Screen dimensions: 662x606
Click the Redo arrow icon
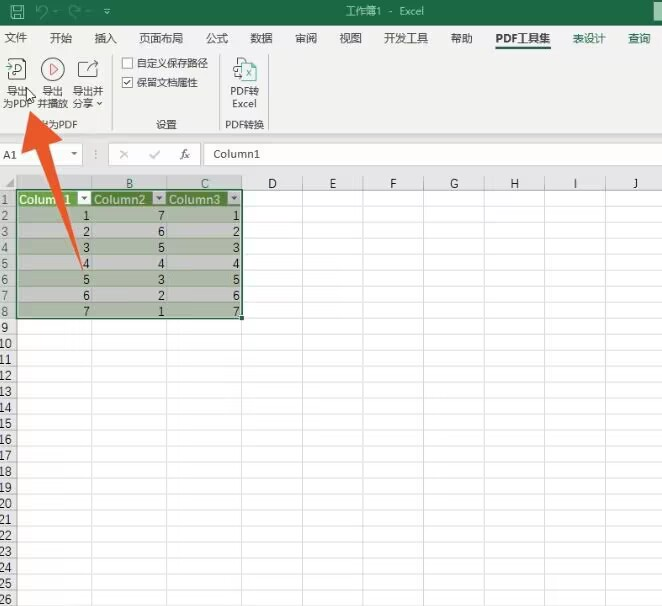click(x=75, y=12)
